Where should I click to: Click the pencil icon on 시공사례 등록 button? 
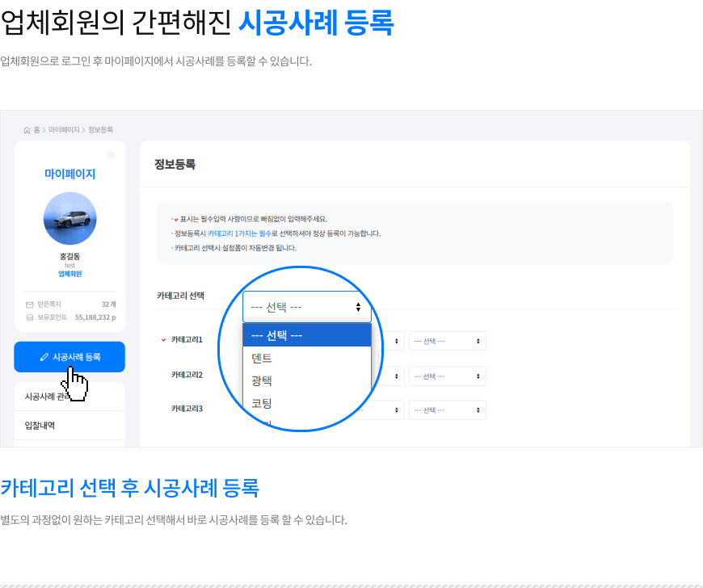coord(44,357)
